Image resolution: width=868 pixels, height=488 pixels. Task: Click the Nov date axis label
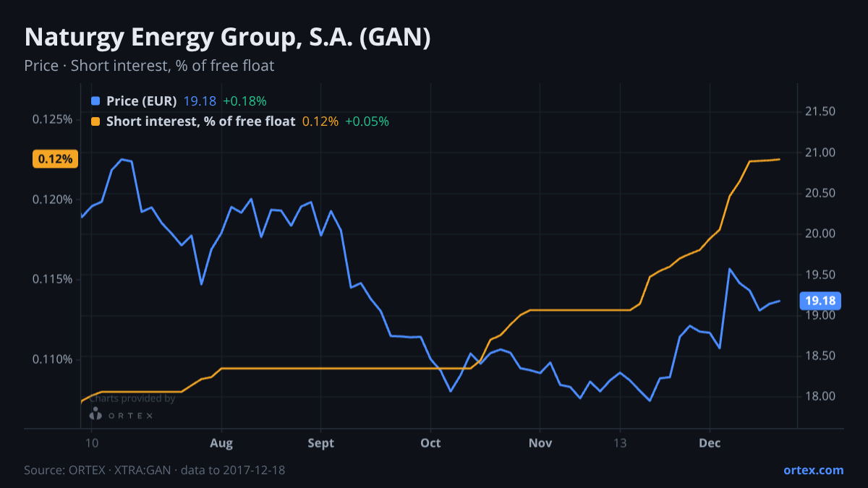pyautogui.click(x=540, y=442)
